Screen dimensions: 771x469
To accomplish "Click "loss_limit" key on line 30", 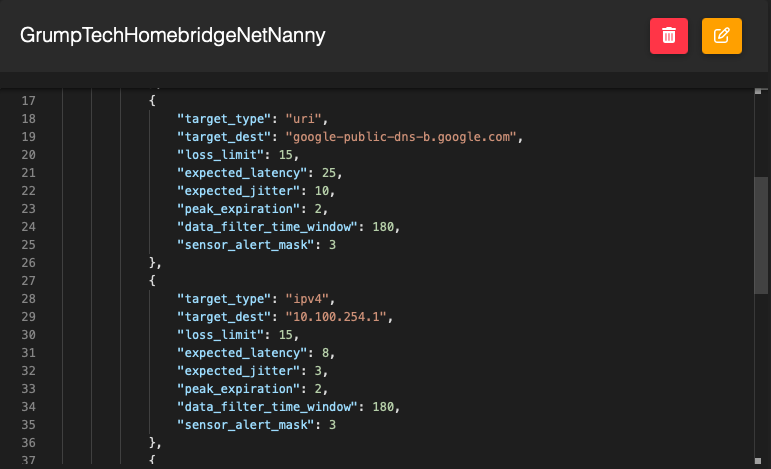I will point(220,335).
